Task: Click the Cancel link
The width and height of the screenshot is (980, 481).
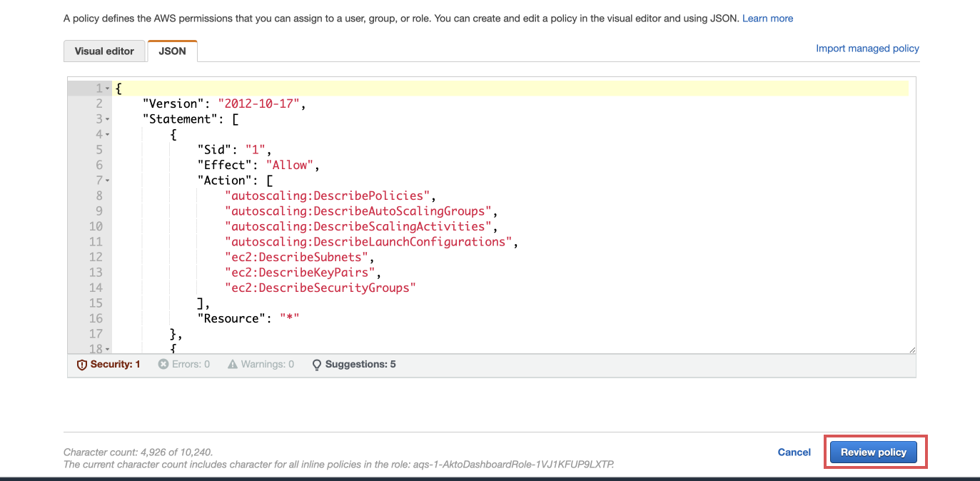Action: click(x=794, y=452)
